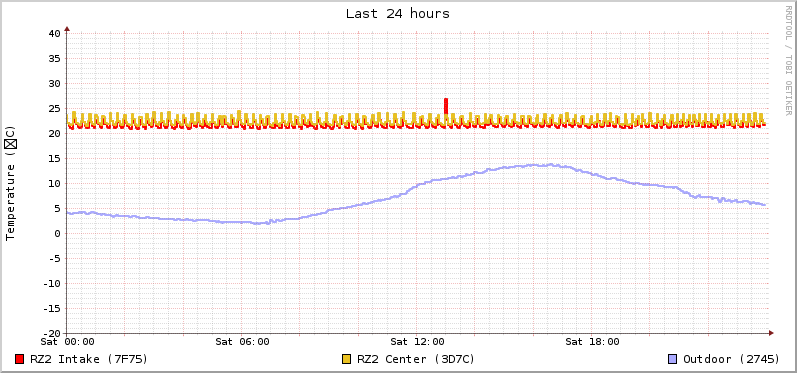Click the Outdoor (2745) legend label
797x373 pixels.
point(731,359)
